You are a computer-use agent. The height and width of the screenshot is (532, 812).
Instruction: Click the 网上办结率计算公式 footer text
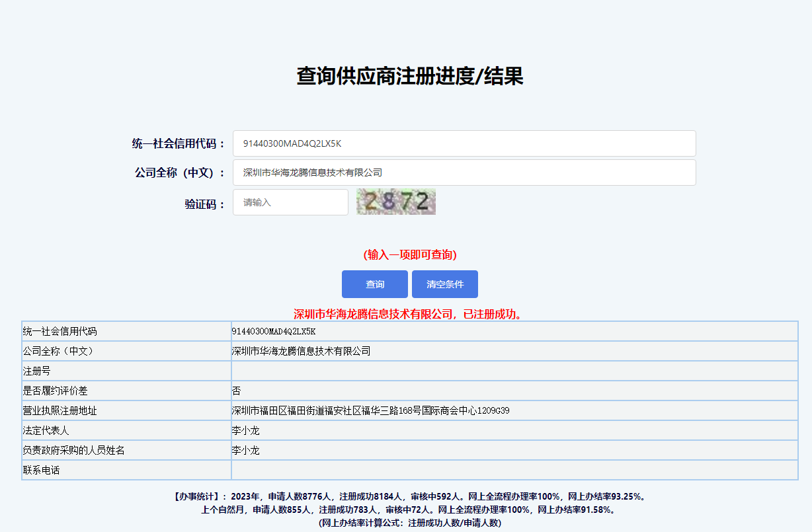[x=405, y=523]
